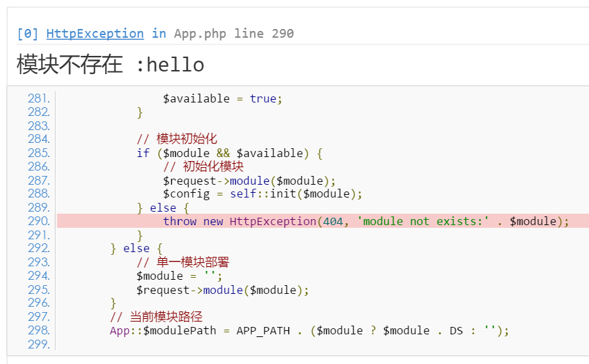Click the comment // 当前模块路径
Screen dimensions: 589x364
click(156, 317)
